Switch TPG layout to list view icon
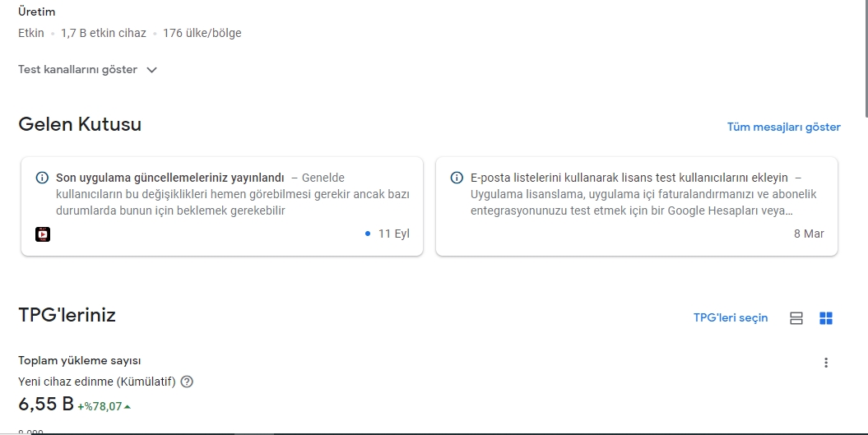 (796, 318)
